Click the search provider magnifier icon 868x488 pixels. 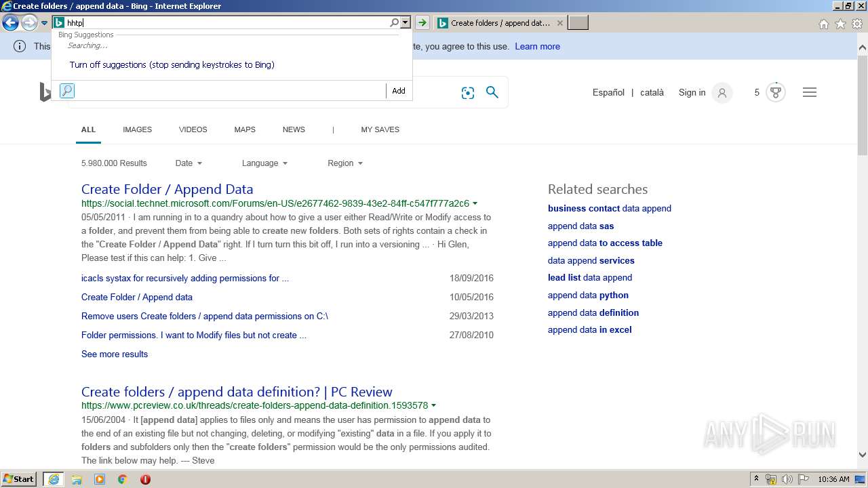[x=67, y=91]
